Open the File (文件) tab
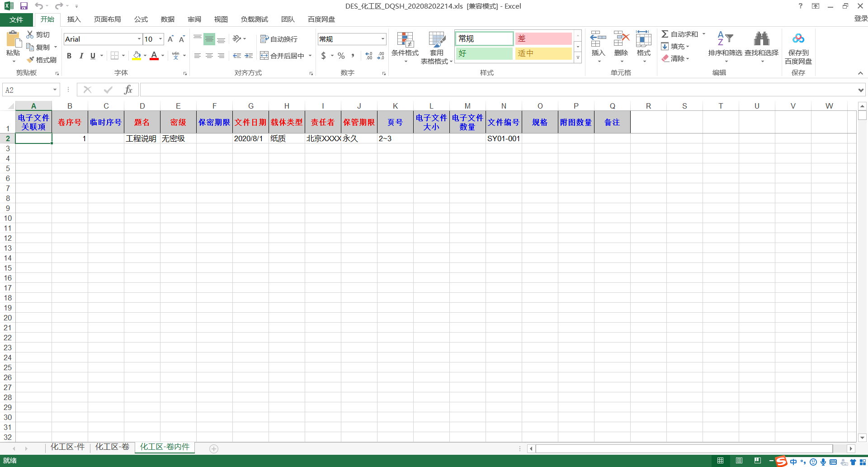This screenshot has height=467, width=868. 16,19
